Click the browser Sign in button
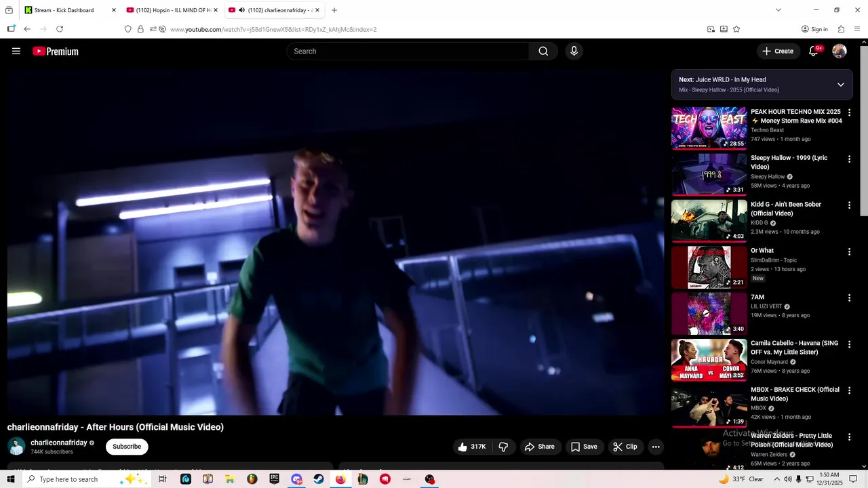The image size is (868, 488). [x=814, y=29]
